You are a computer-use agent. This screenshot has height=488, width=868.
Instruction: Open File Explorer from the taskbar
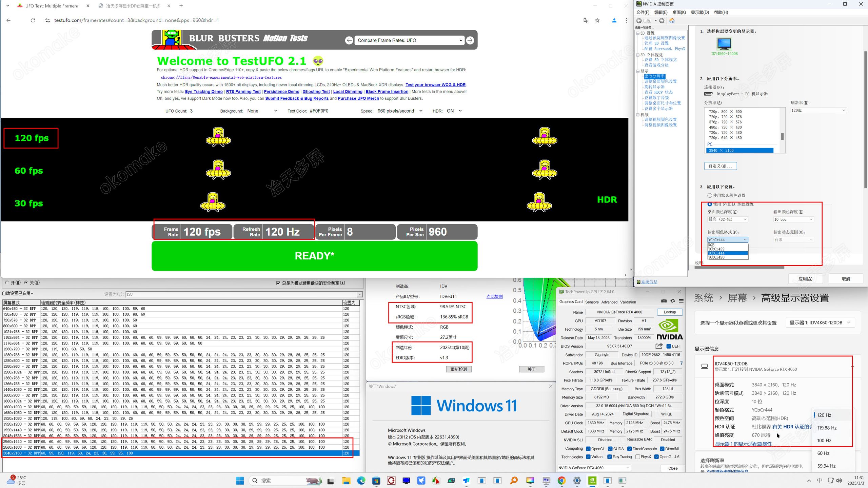(346, 481)
